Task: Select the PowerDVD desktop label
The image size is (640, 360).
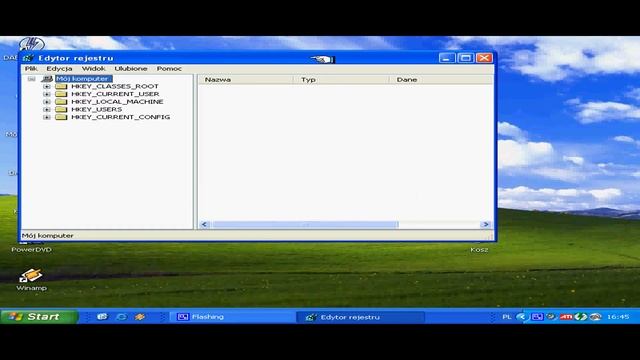Action: [31, 249]
